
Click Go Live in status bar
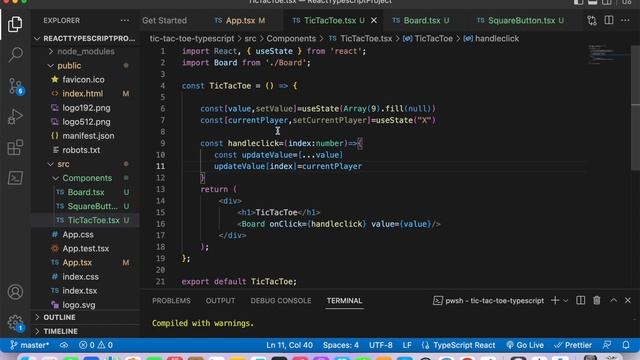click(x=525, y=345)
